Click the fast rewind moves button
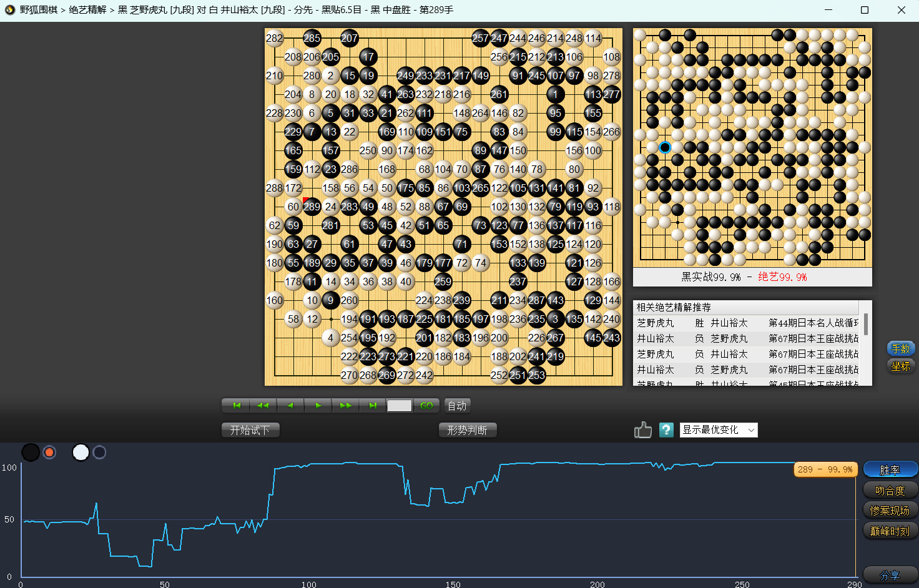The height and width of the screenshot is (588, 919). pos(263,406)
